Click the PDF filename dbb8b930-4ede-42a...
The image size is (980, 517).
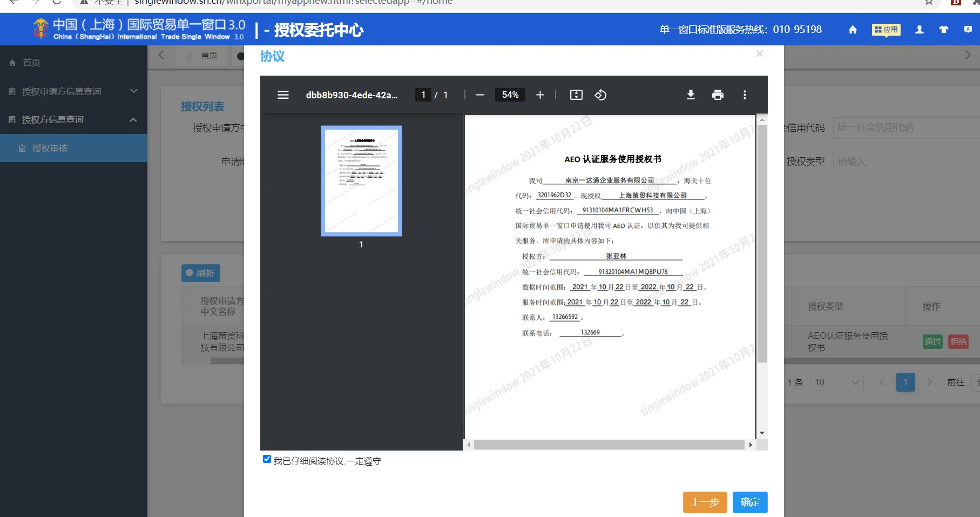352,95
